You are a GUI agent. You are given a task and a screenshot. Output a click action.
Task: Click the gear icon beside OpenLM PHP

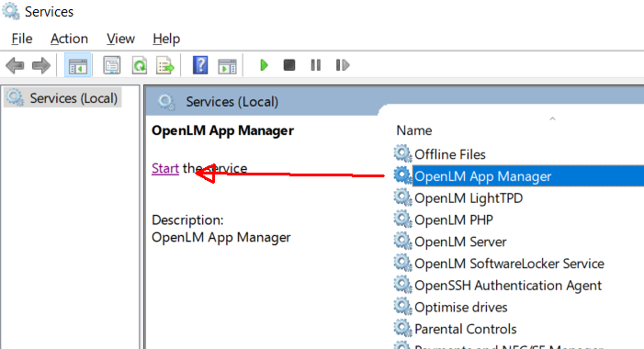tap(402, 220)
